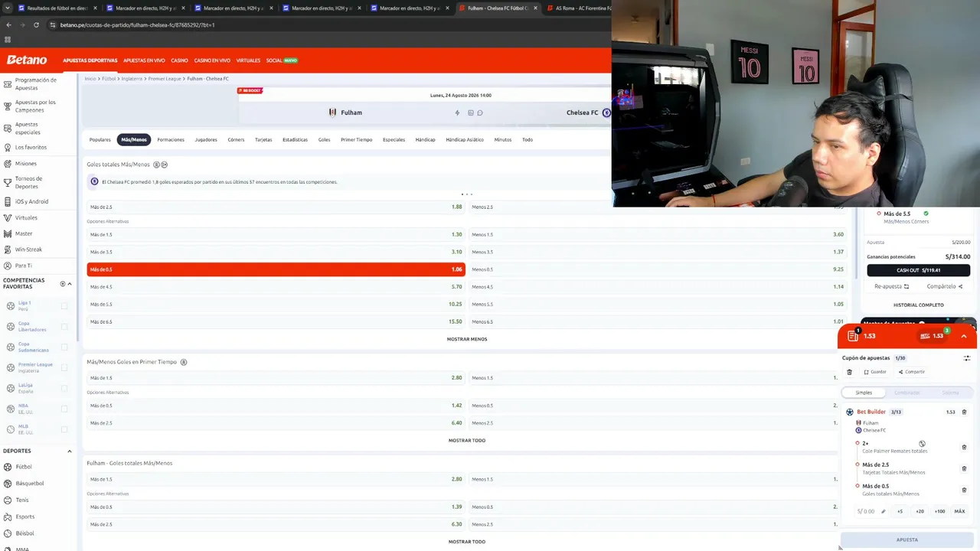Click the MÁX stake button
The width and height of the screenshot is (980, 551).
959,511
